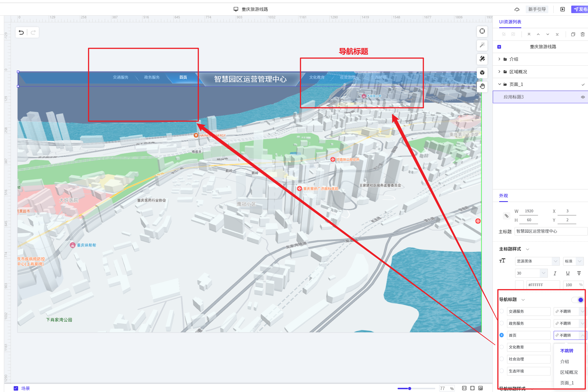Select radio button for 社会治理
Image resolution: width=588 pixels, height=392 pixels.
pyautogui.click(x=502, y=359)
